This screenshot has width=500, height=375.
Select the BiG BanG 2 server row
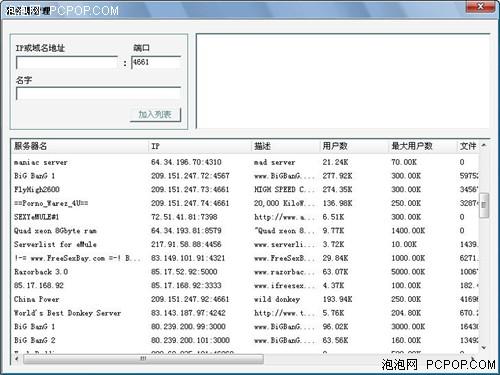coord(245,340)
